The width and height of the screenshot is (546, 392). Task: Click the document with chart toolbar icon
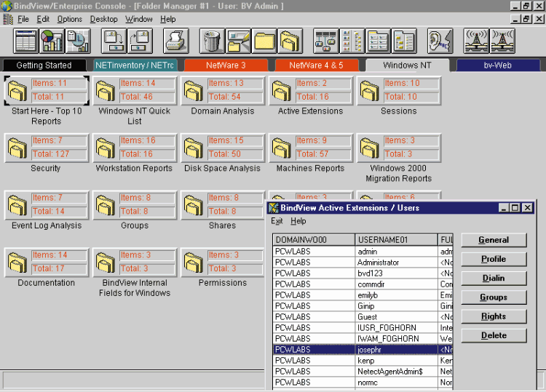78,41
